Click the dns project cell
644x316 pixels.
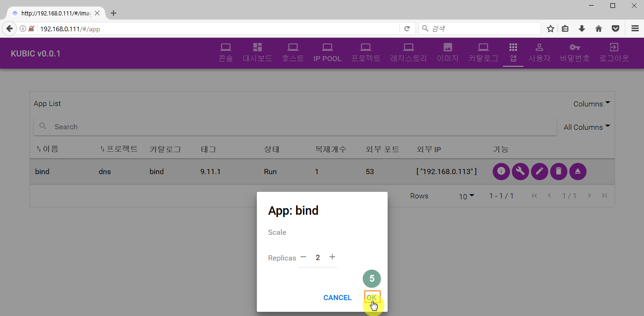click(x=105, y=172)
